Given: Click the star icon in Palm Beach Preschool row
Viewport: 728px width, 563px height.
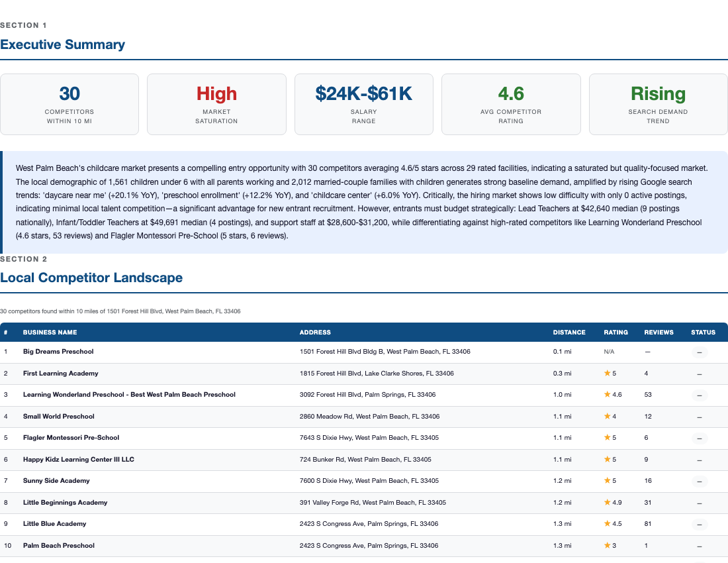Looking at the screenshot, I should tap(607, 545).
